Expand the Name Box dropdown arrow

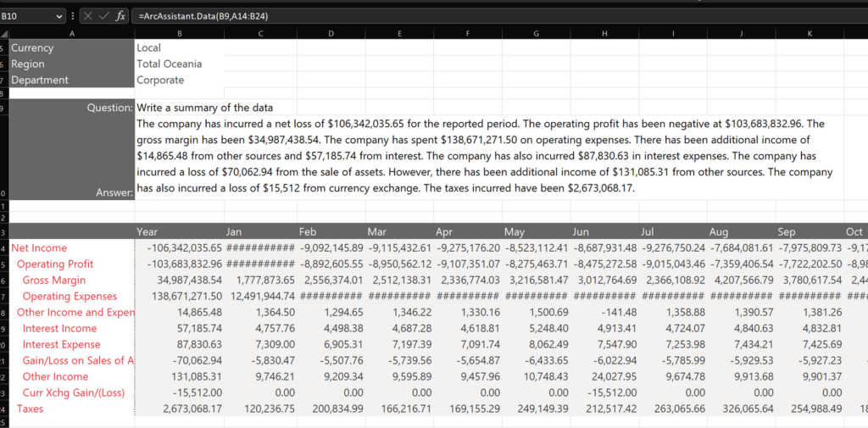pos(58,15)
